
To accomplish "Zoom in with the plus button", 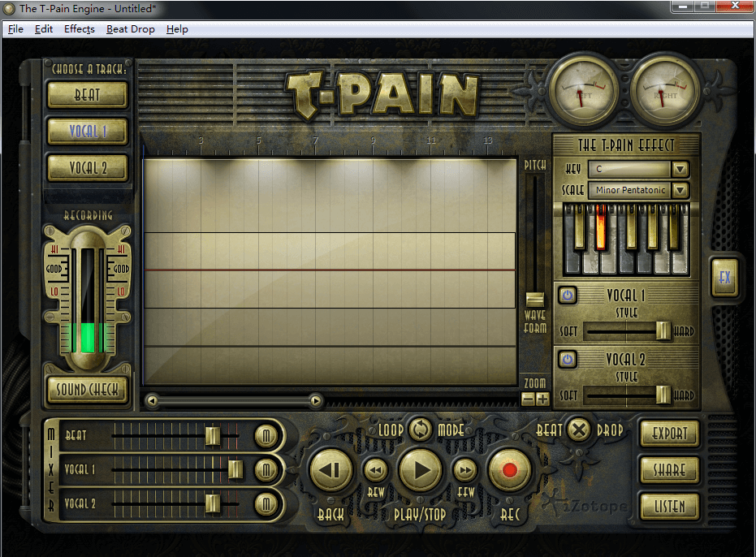I will (542, 399).
